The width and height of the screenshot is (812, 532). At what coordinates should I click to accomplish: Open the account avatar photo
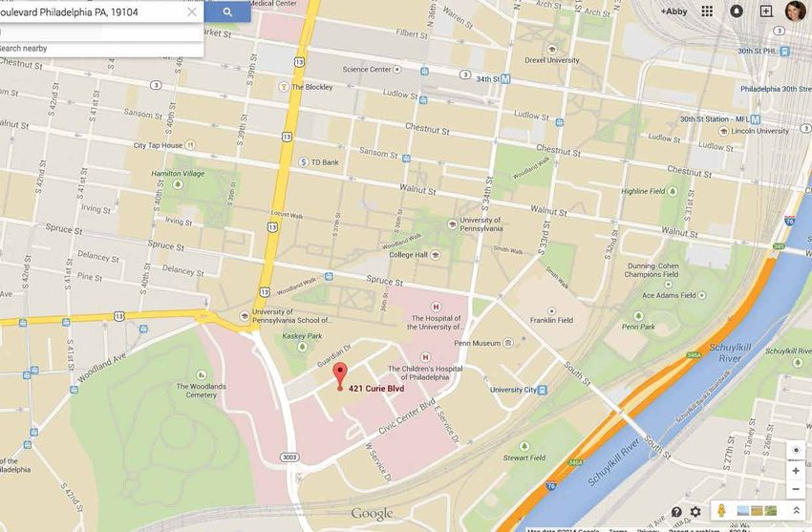[796, 11]
